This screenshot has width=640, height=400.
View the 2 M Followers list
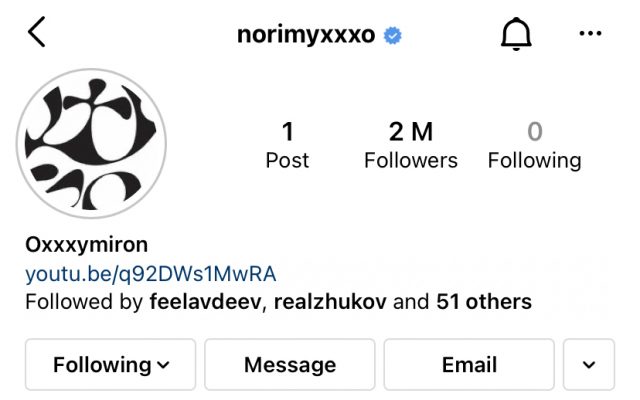click(x=411, y=144)
